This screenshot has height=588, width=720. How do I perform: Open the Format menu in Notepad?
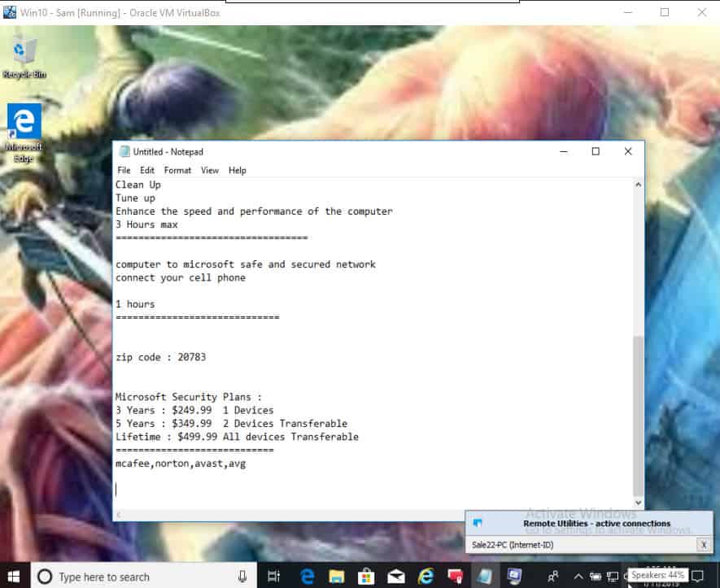(177, 170)
